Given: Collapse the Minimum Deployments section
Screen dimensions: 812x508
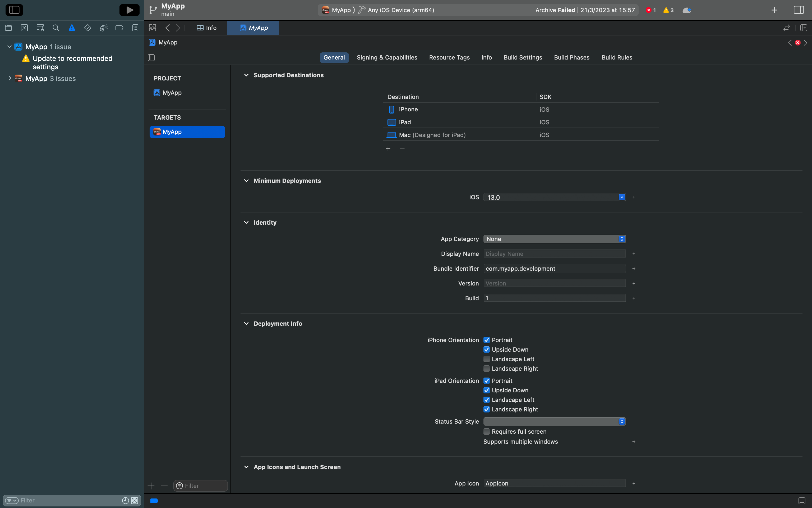Looking at the screenshot, I should [x=246, y=181].
